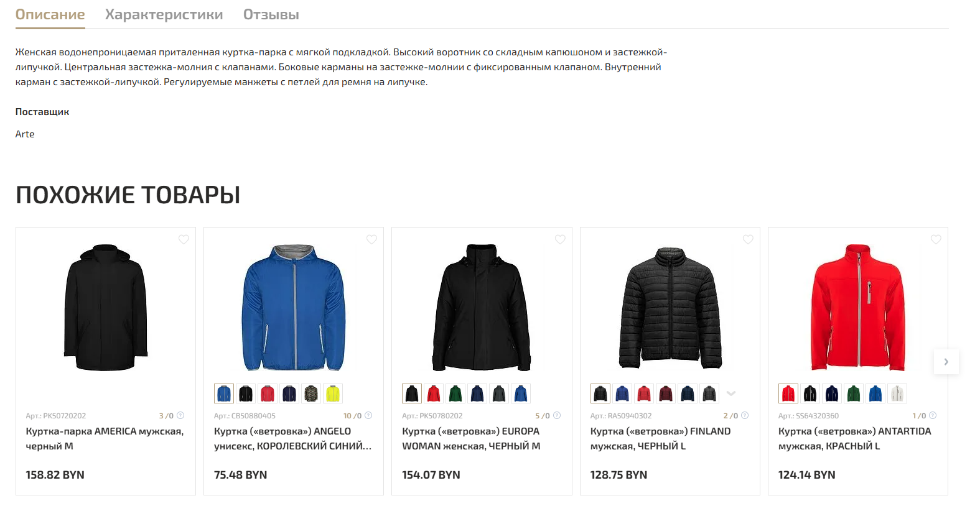The height and width of the screenshot is (506, 980).
Task: Click info icon beside PK50780202 availability
Action: 557,415
